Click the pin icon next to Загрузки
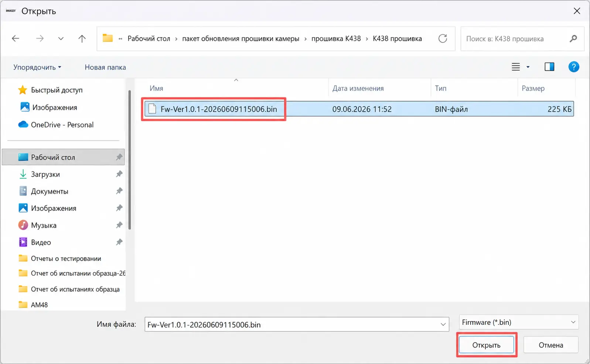 (x=119, y=174)
